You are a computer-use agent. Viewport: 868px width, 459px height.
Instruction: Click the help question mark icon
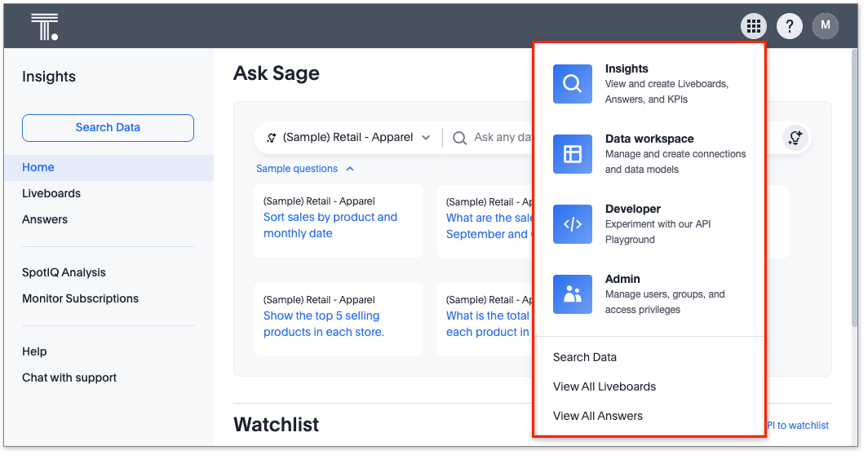click(x=789, y=26)
